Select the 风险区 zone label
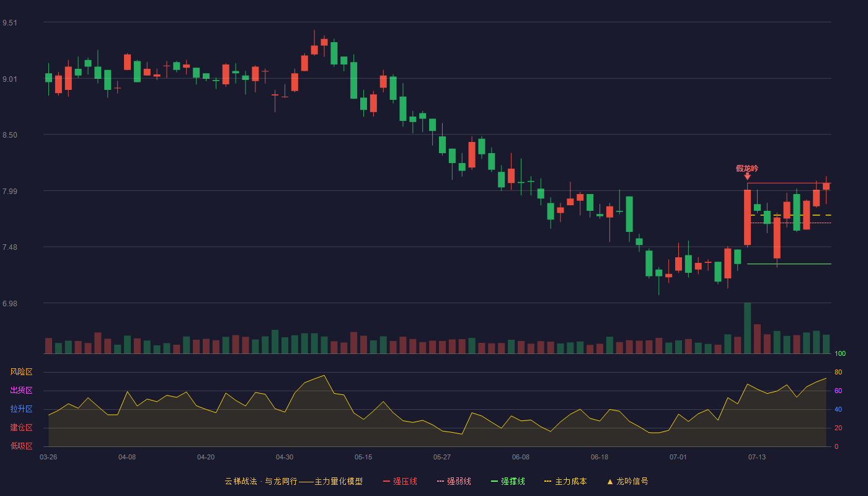The image size is (868, 496). coord(21,372)
